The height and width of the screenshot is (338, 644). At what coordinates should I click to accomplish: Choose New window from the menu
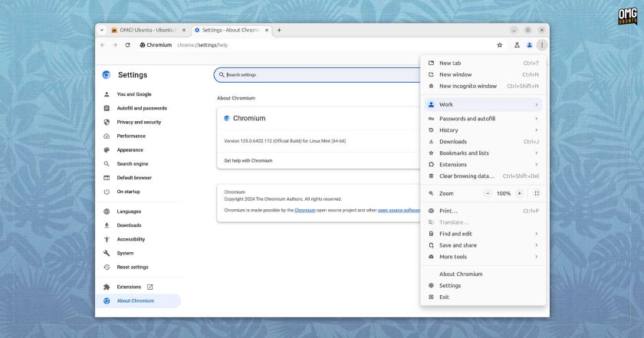point(483,75)
